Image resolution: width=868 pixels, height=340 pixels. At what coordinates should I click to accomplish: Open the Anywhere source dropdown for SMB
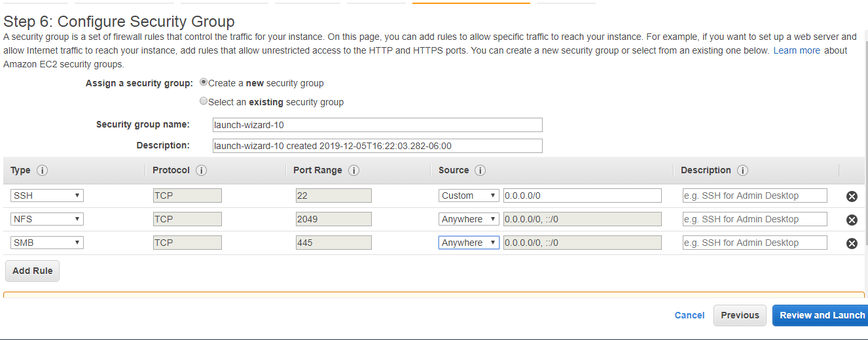pyautogui.click(x=469, y=243)
